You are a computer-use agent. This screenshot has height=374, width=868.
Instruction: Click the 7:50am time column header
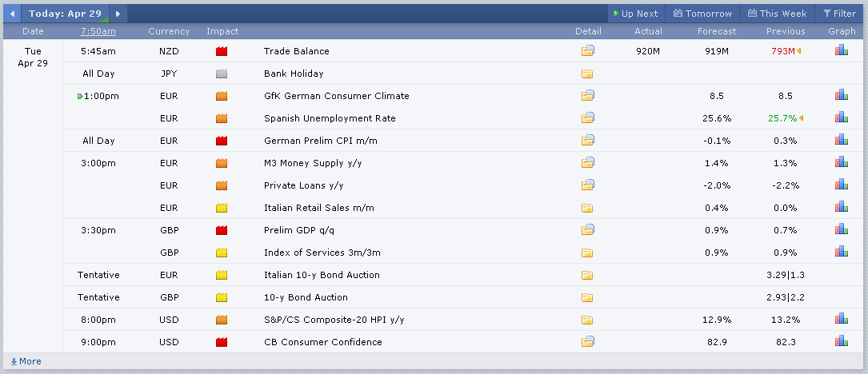pos(98,32)
